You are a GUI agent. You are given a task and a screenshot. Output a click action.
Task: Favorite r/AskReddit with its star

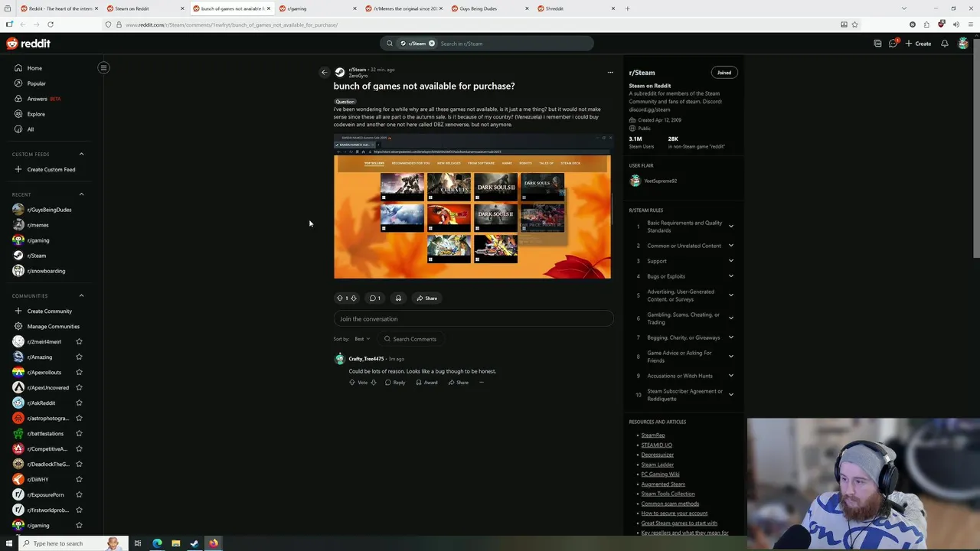coord(79,403)
